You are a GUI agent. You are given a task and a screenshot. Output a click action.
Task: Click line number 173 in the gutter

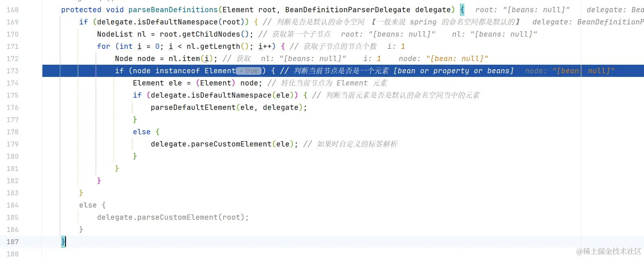(13, 71)
